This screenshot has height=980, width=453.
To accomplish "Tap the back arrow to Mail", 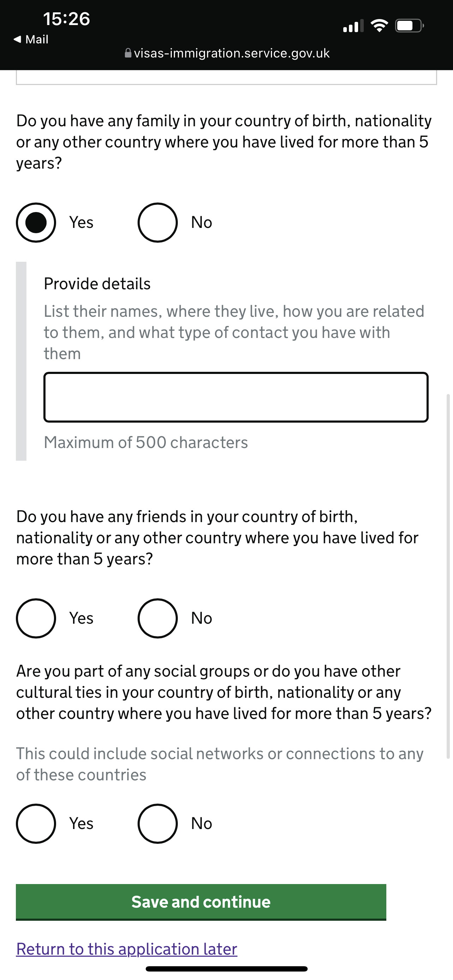I will pyautogui.click(x=18, y=39).
